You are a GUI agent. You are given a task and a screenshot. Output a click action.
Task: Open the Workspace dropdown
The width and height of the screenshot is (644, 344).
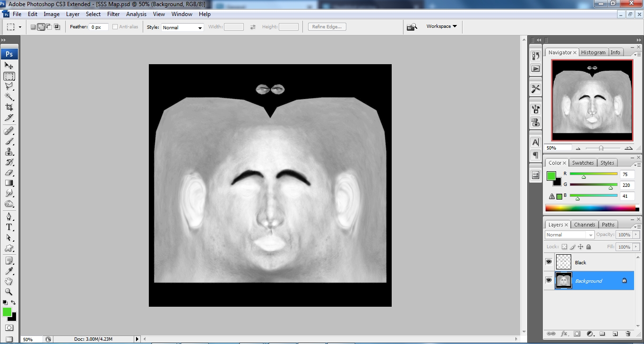pyautogui.click(x=441, y=26)
